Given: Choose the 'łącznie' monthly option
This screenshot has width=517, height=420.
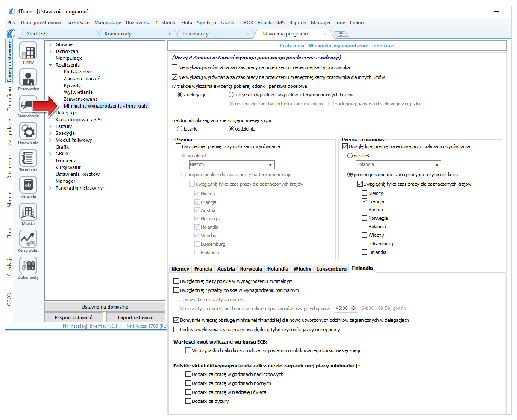Looking at the screenshot, I should [x=180, y=129].
